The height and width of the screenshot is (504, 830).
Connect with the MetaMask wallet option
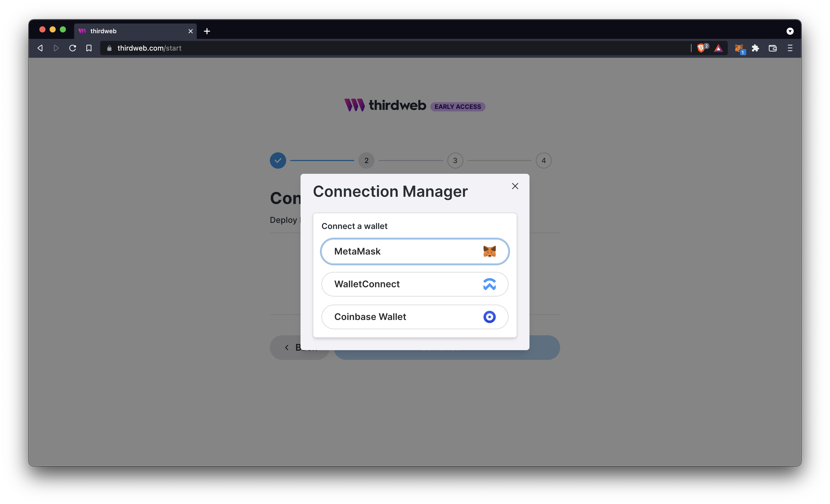coord(415,251)
